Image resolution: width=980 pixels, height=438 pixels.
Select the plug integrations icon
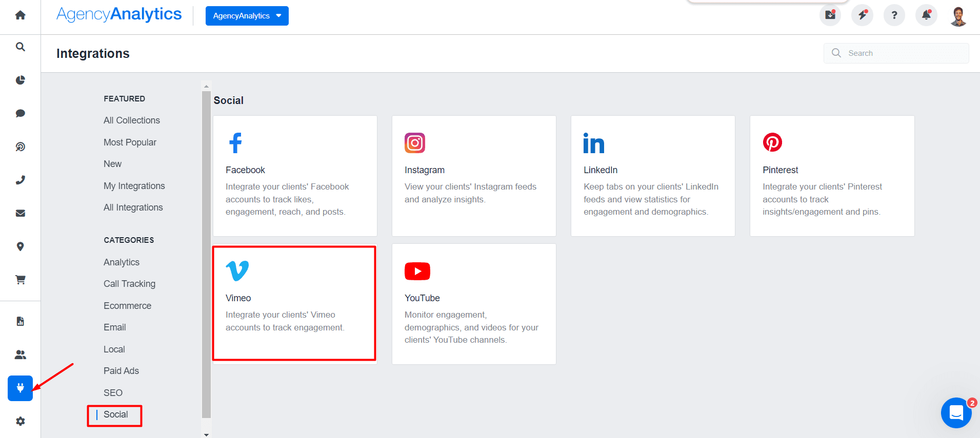[20, 388]
